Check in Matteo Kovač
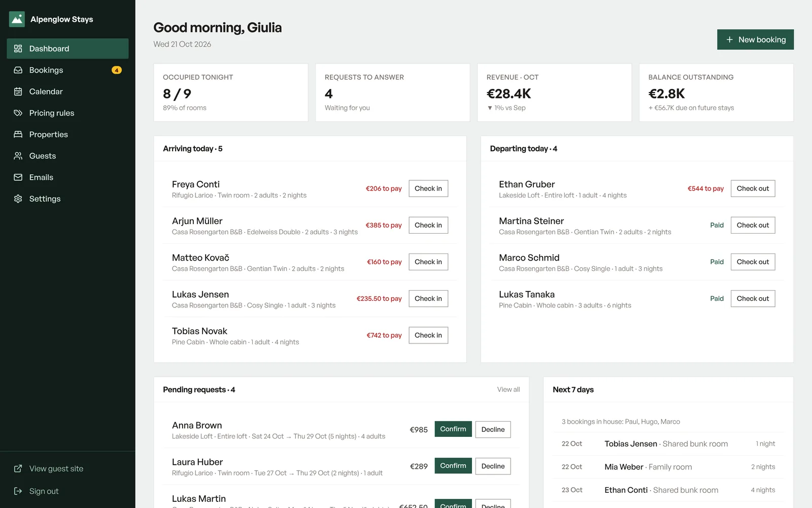The height and width of the screenshot is (508, 812). pos(428,262)
